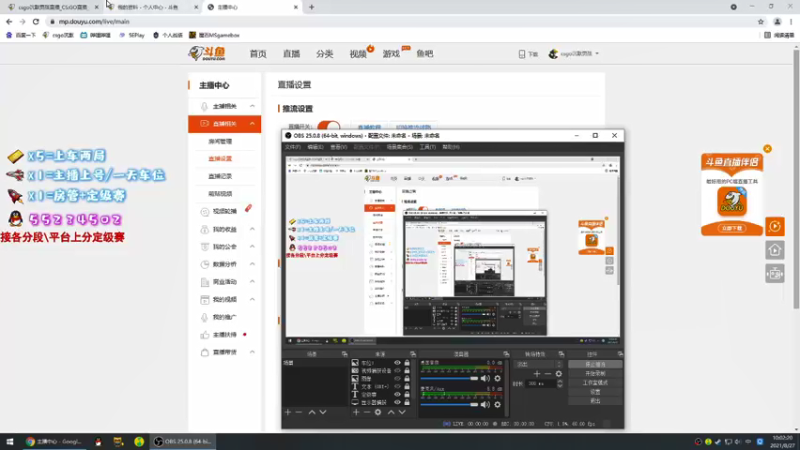
Task: Click the Douyu logo in the header
Action: tap(207, 53)
